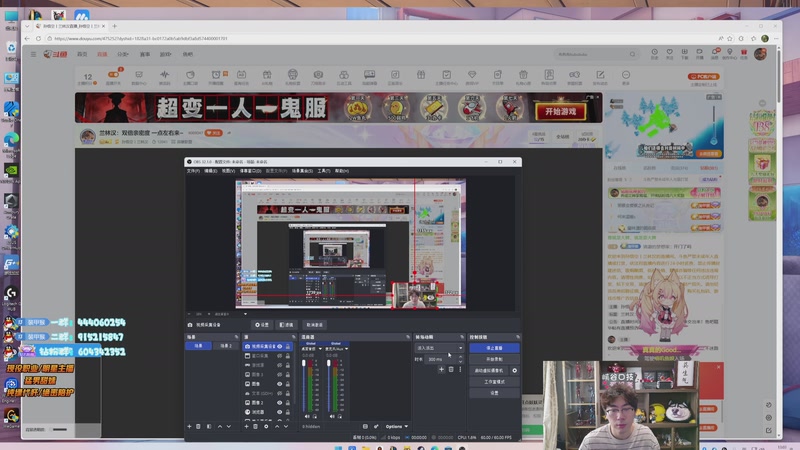The width and height of the screenshot is (800, 450).
Task: Pop out the 控制按钮 dock
Action: tap(517, 337)
